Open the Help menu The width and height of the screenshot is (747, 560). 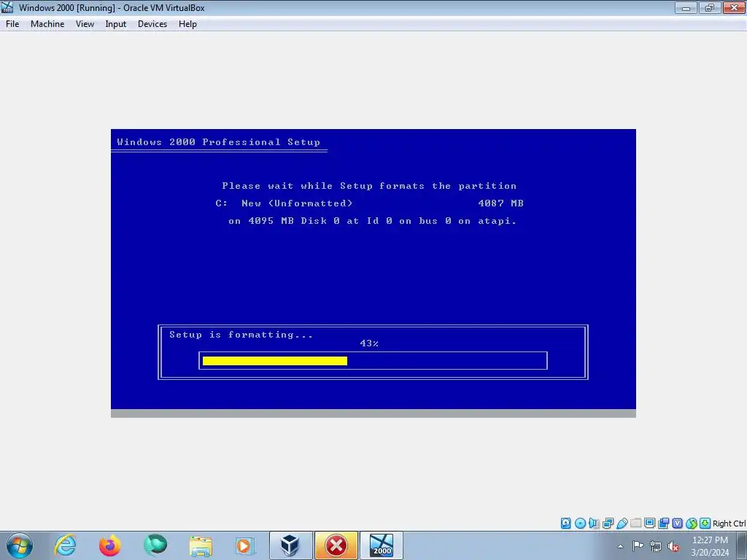(187, 24)
